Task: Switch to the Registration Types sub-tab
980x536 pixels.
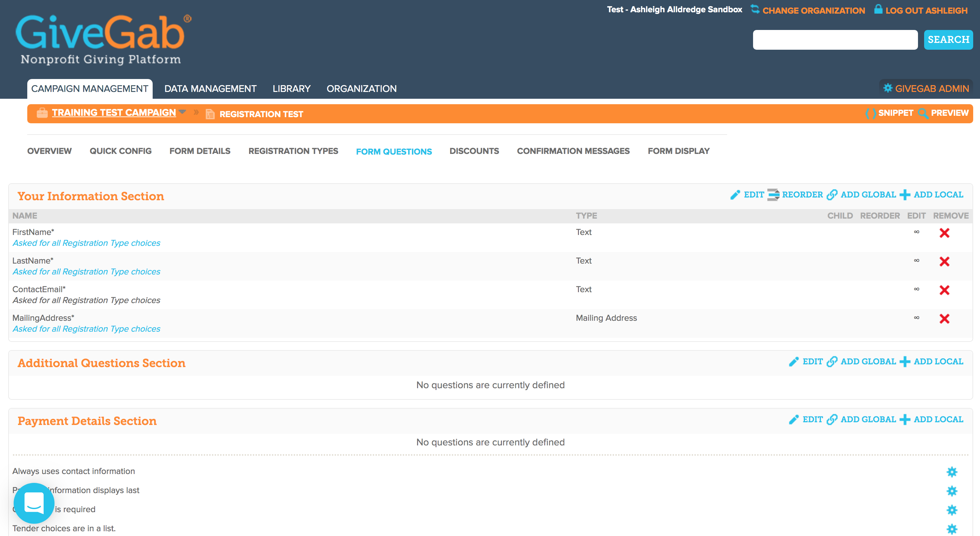Action: 293,151
